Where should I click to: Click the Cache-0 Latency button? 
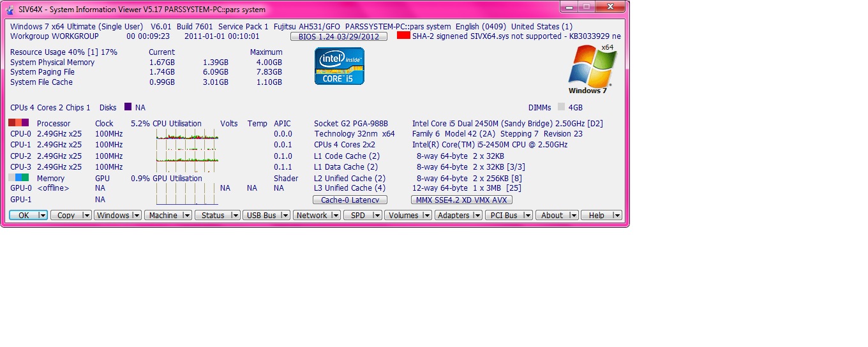(x=350, y=200)
